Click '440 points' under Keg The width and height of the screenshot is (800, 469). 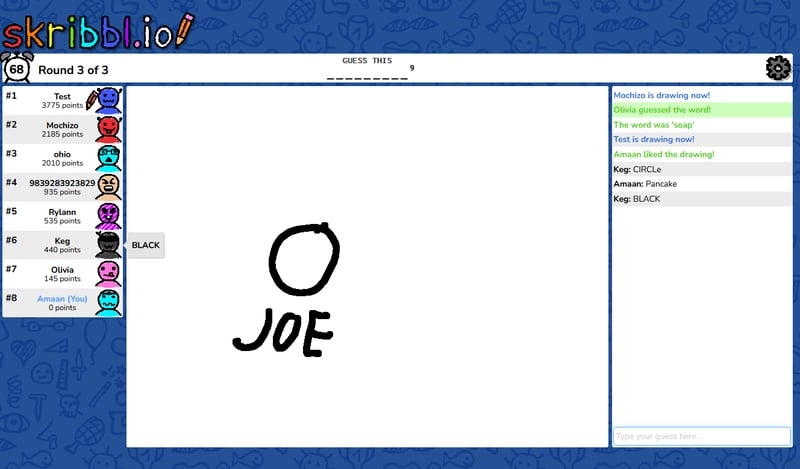pyautogui.click(x=62, y=250)
